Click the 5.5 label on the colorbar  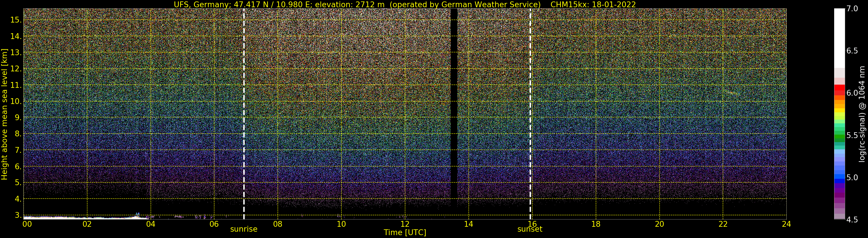click(x=852, y=135)
